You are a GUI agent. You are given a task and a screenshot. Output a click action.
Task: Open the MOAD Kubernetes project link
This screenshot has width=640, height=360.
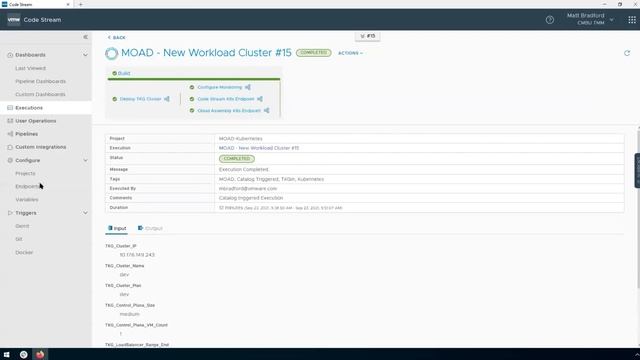(x=240, y=138)
